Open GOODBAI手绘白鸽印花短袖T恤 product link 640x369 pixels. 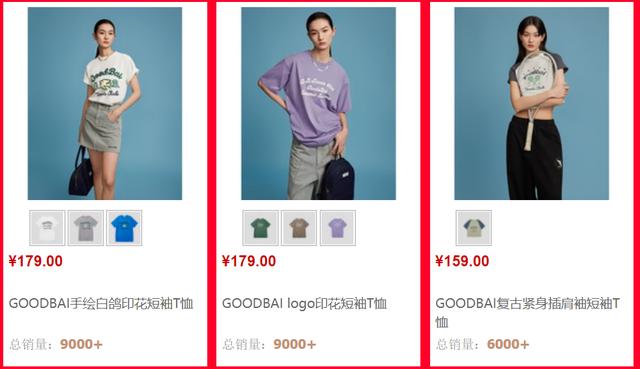[101, 304]
